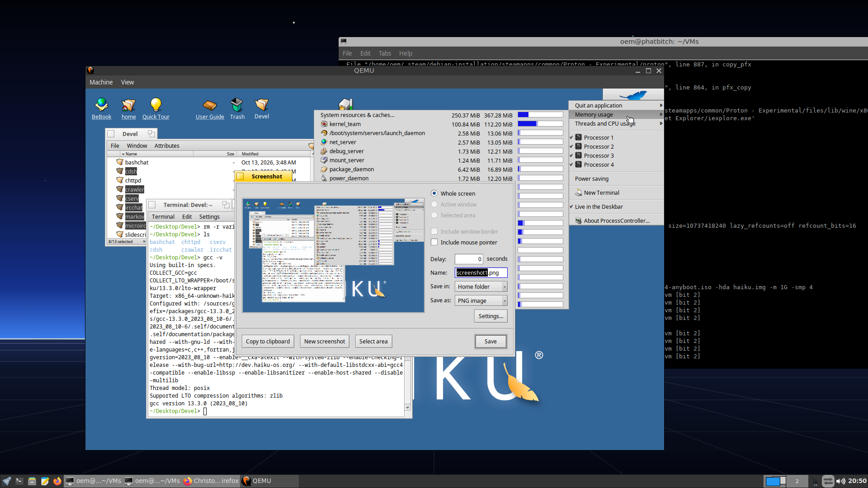
Task: Open the Save in Home folder dropdown
Action: click(x=481, y=286)
